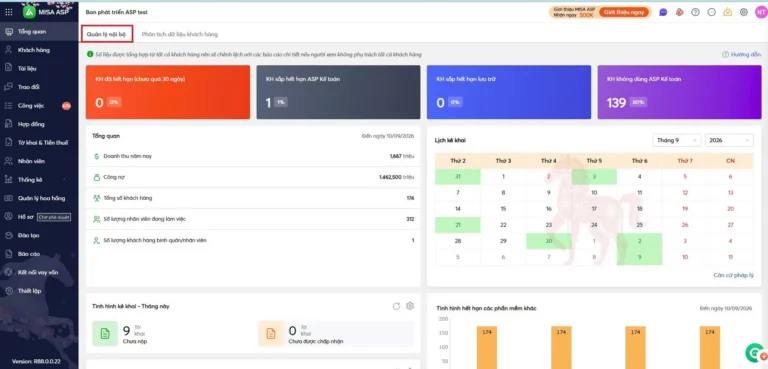Open the Tháng 9 month dropdown

point(676,140)
